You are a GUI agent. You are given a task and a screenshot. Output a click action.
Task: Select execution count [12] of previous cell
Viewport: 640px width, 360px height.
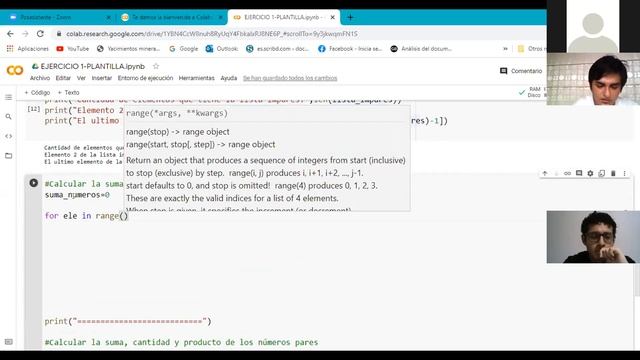[x=33, y=109]
